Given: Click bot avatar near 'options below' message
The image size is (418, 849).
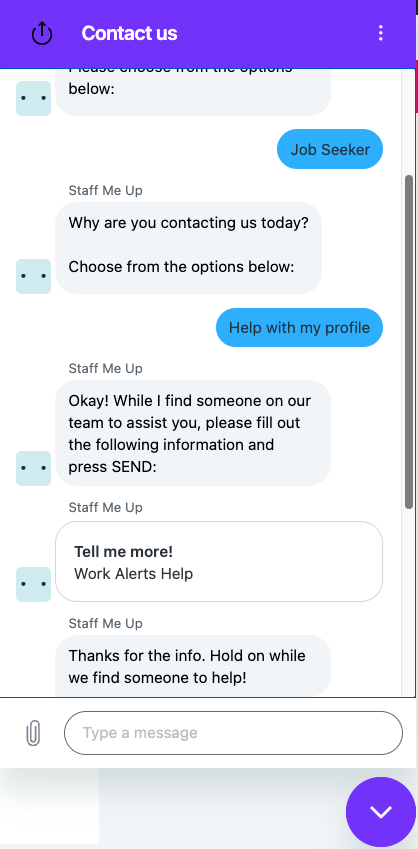Looking at the screenshot, I should tap(34, 99).
